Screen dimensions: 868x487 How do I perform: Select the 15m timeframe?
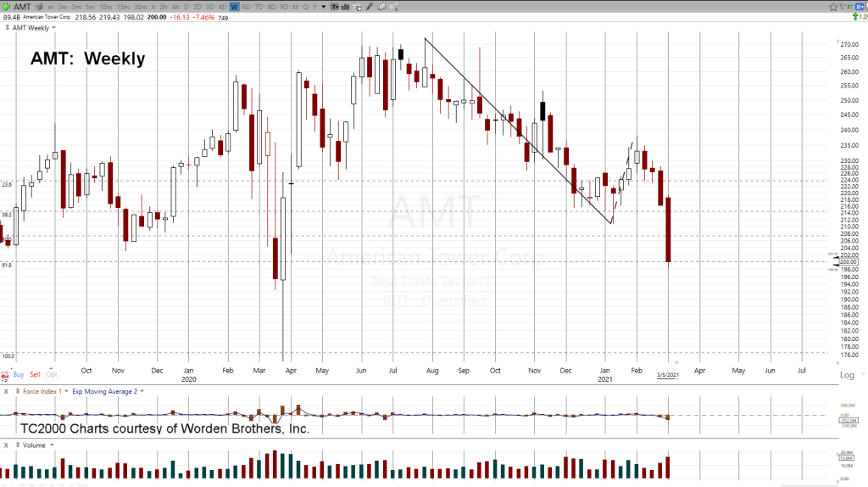[x=121, y=7]
